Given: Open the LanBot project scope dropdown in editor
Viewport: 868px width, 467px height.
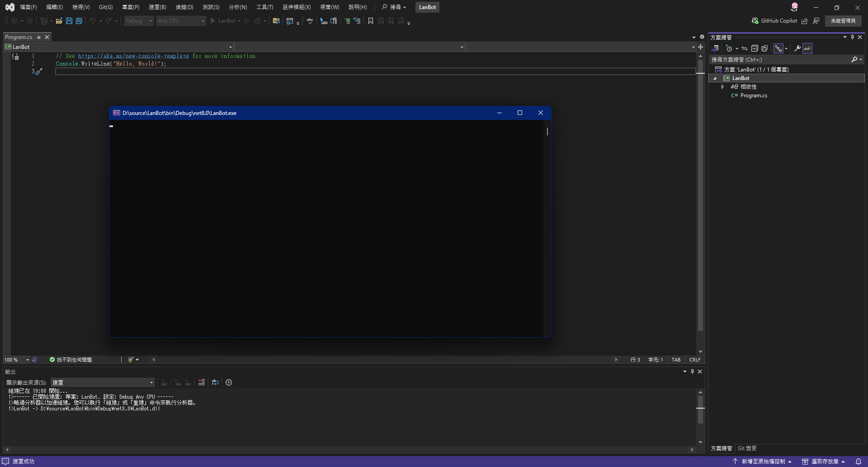Looking at the screenshot, I should pyautogui.click(x=118, y=47).
